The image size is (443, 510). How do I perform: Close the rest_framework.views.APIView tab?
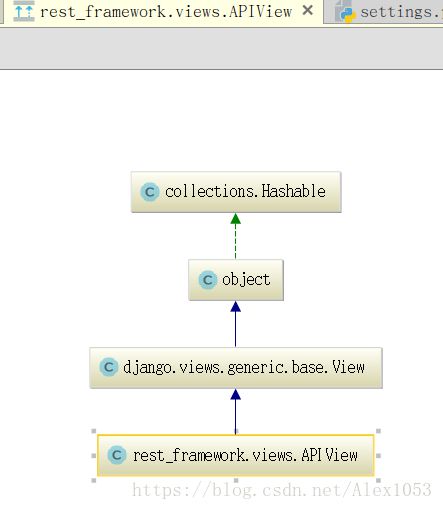coord(307,11)
